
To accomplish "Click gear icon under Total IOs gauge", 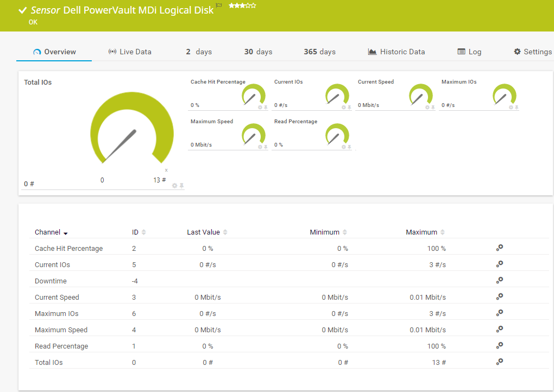I will 174,186.
